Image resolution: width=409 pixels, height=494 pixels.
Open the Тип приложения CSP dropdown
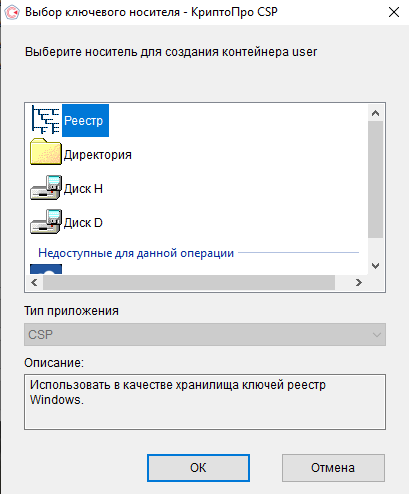pos(205,334)
